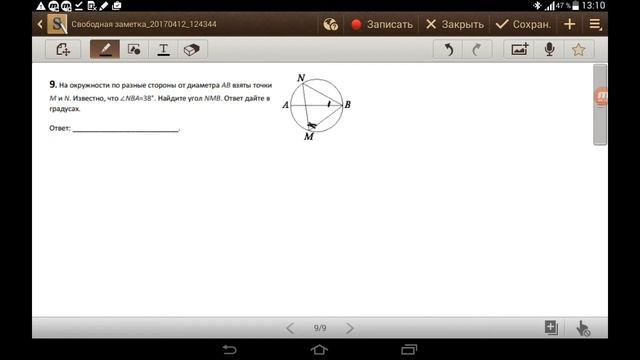Toggle finger touch drawing mode icon
Image resolution: width=640 pixels, height=360 pixels.
583,328
